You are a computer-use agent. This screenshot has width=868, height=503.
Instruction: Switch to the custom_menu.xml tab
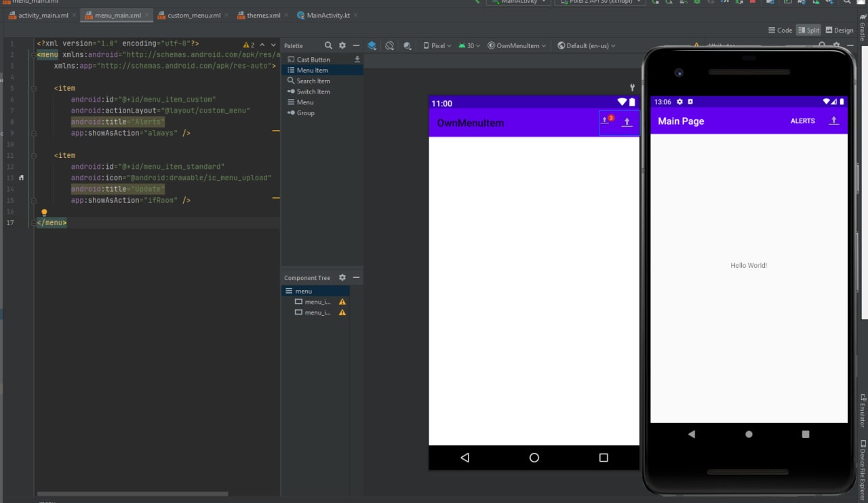(193, 15)
